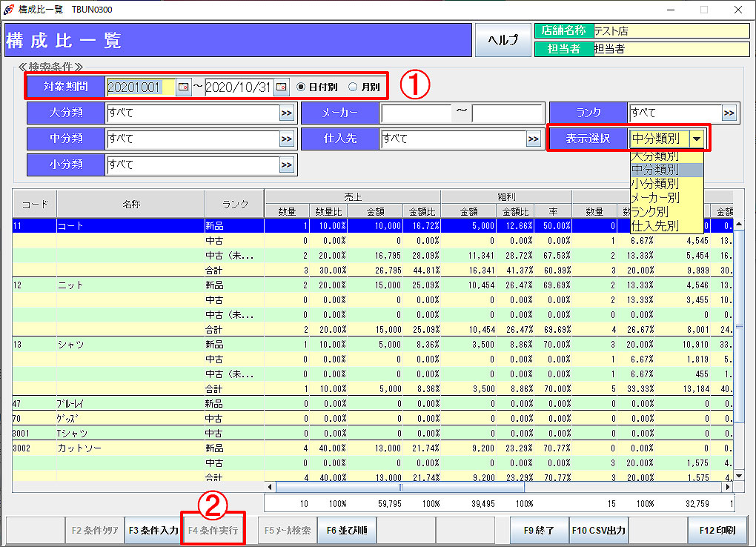Click the first メーカー input field
The width and height of the screenshot is (756, 547).
pyautogui.click(x=416, y=113)
